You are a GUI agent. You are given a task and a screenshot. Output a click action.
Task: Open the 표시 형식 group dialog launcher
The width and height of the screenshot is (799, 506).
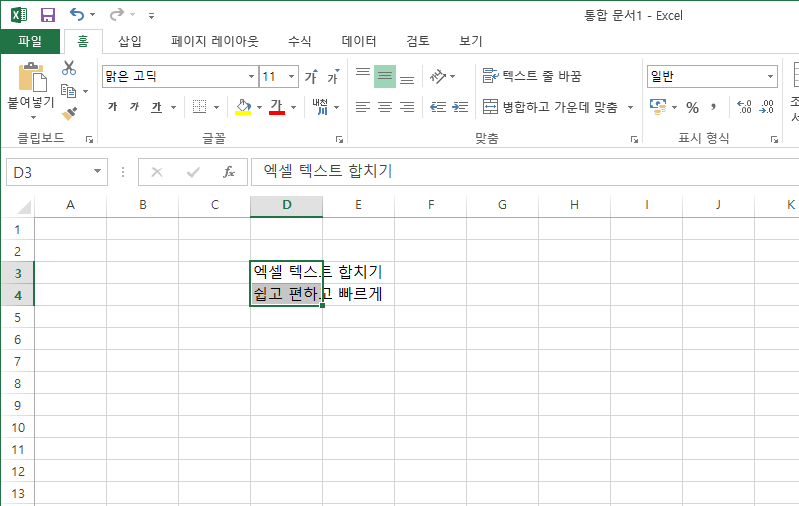[x=775, y=139]
